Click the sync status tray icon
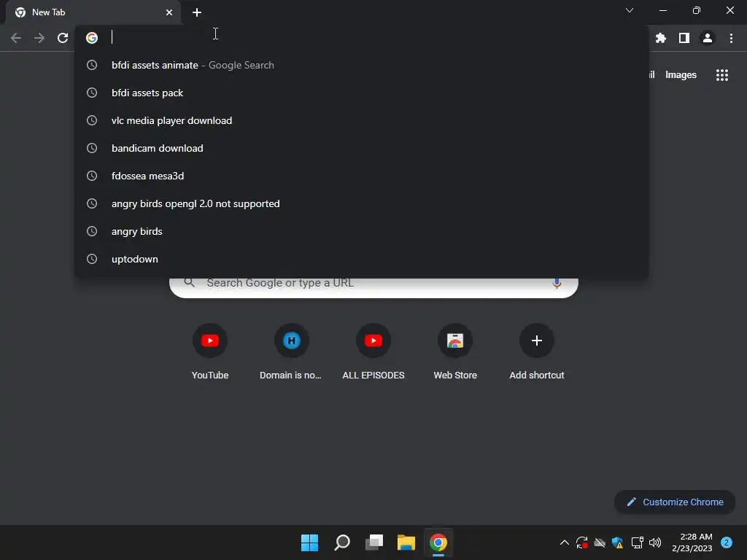This screenshot has height=560, width=747. (581, 542)
